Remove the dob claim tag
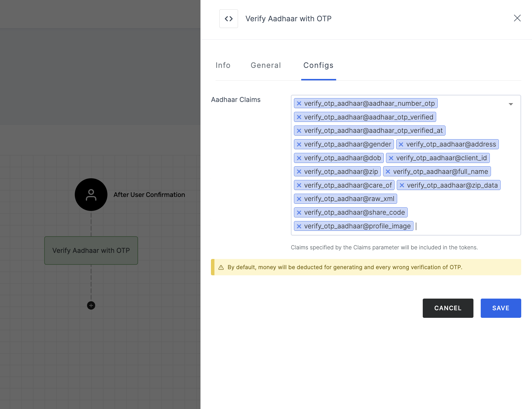532x409 pixels. point(299,158)
